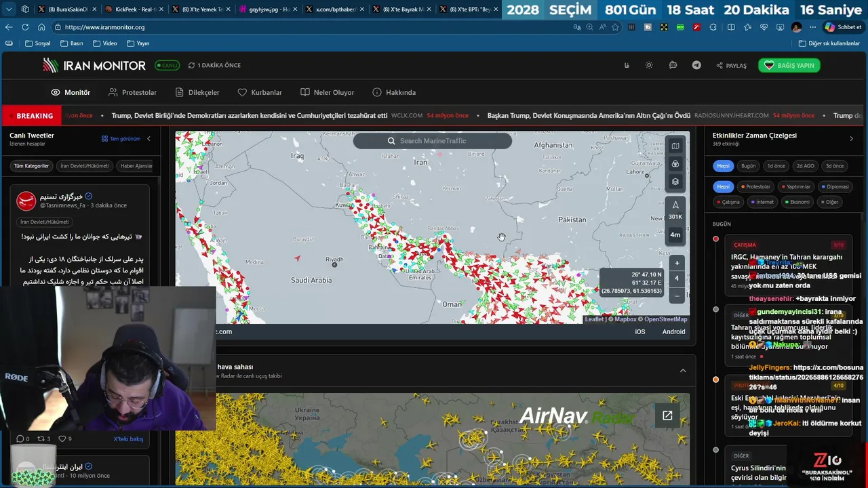Image resolution: width=868 pixels, height=488 pixels.
Task: Click the PAYLAŞ share button
Action: tap(731, 66)
